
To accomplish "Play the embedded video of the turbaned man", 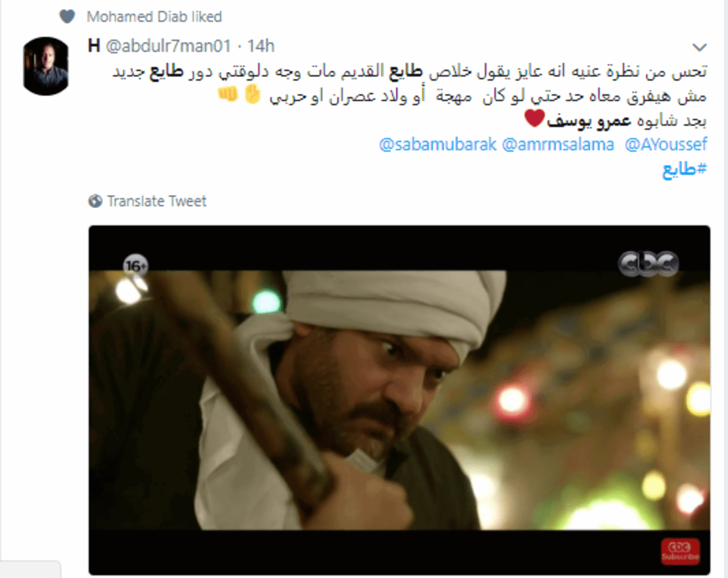I will point(399,401).
